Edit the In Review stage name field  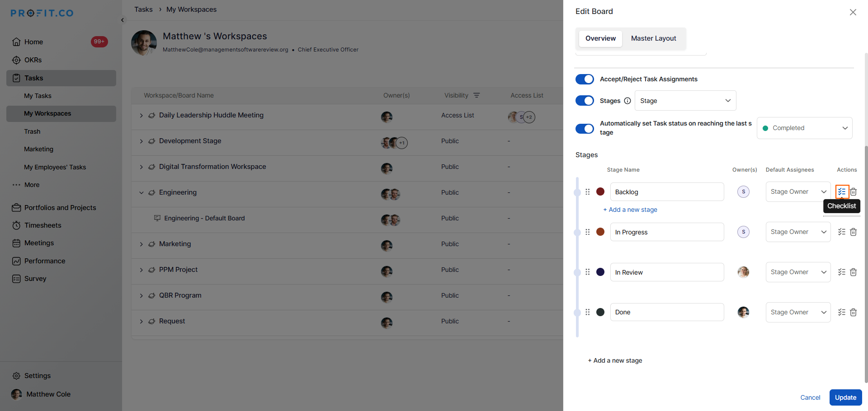coord(667,272)
